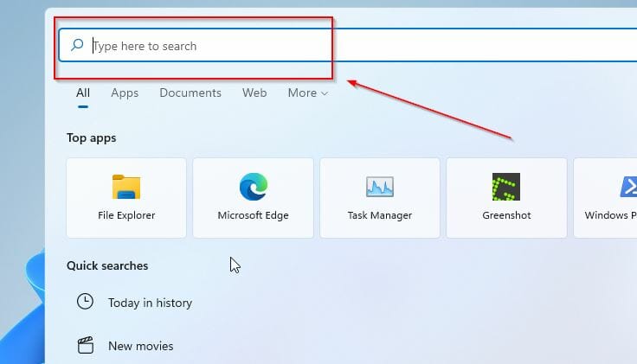The image size is (637, 364).
Task: Open the 'New movies' quick search
Action: click(140, 346)
